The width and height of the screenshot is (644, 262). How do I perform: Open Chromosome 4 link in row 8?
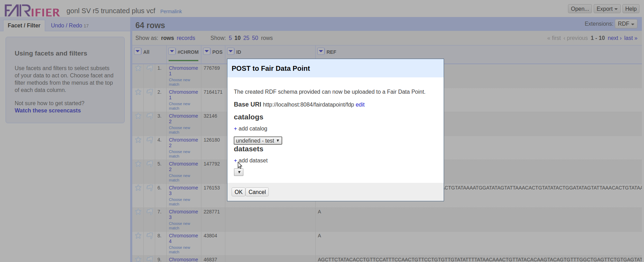coord(183,238)
